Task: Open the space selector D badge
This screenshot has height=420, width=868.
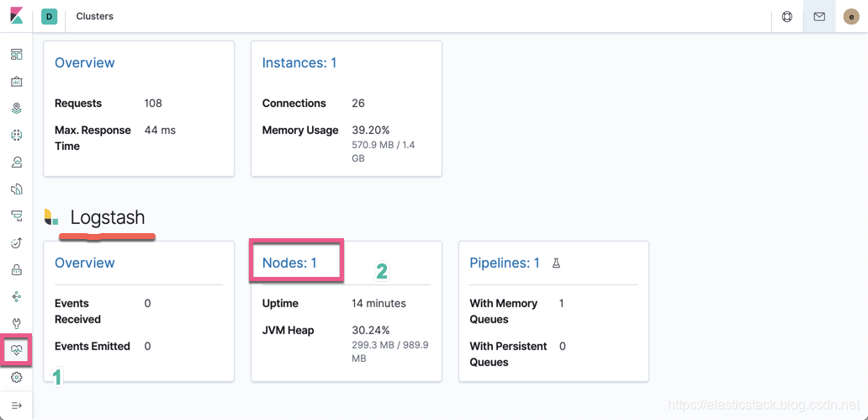Action: [x=50, y=17]
